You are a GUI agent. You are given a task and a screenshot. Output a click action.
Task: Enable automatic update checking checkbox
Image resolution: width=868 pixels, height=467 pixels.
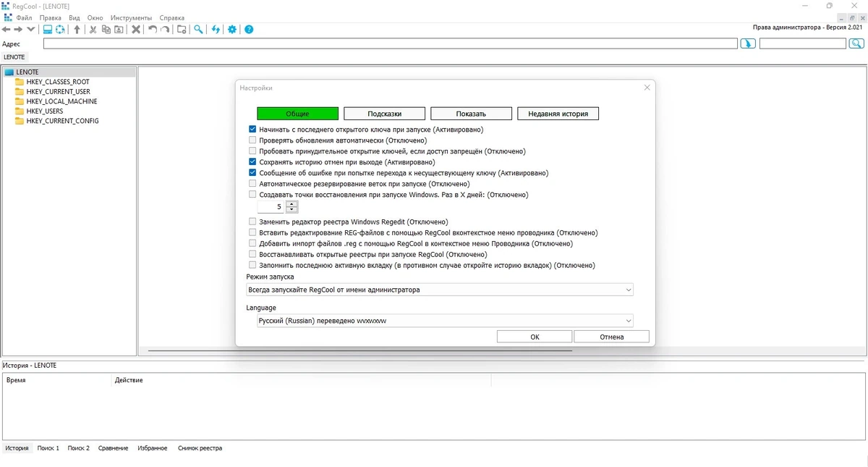(252, 140)
